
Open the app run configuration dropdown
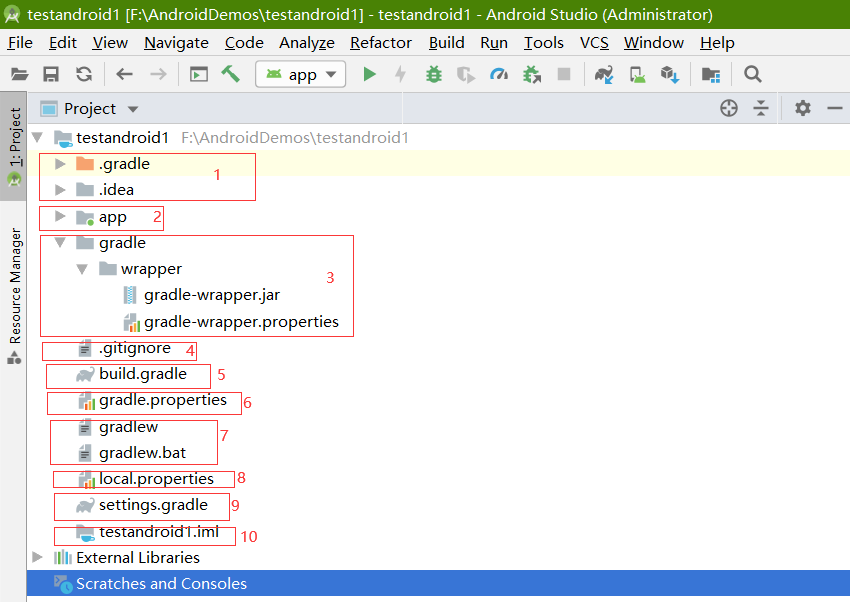(301, 74)
